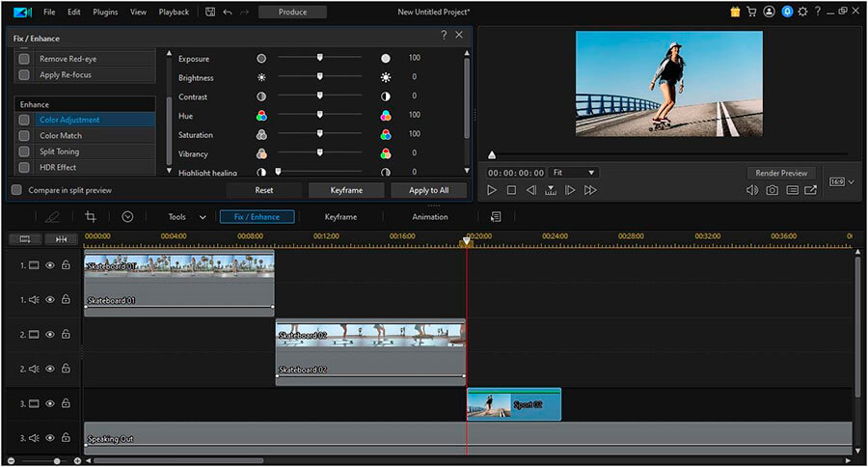The height and width of the screenshot is (467, 868).
Task: Adjust the Saturation slider handle
Action: point(319,133)
